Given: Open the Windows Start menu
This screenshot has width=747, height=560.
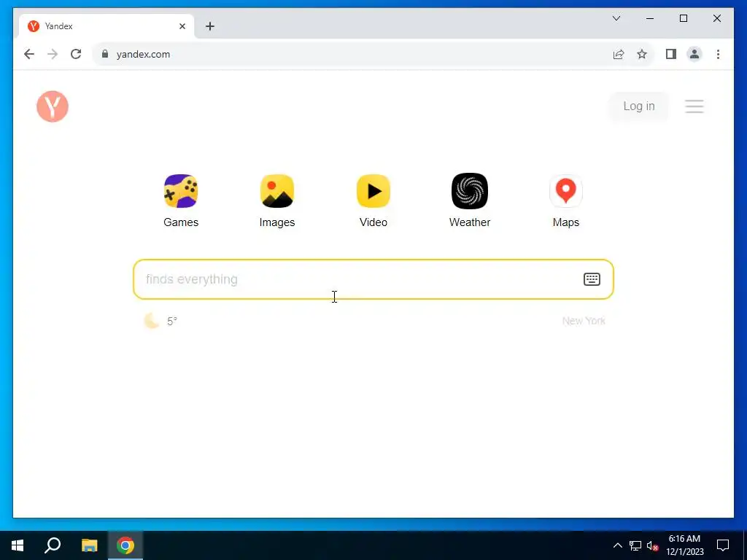Looking at the screenshot, I should click(18, 545).
